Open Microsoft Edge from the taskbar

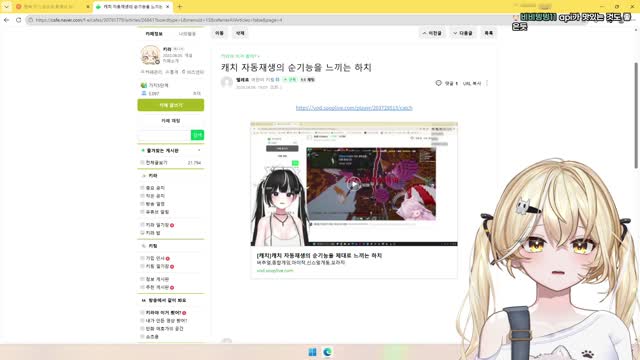[x=327, y=352]
